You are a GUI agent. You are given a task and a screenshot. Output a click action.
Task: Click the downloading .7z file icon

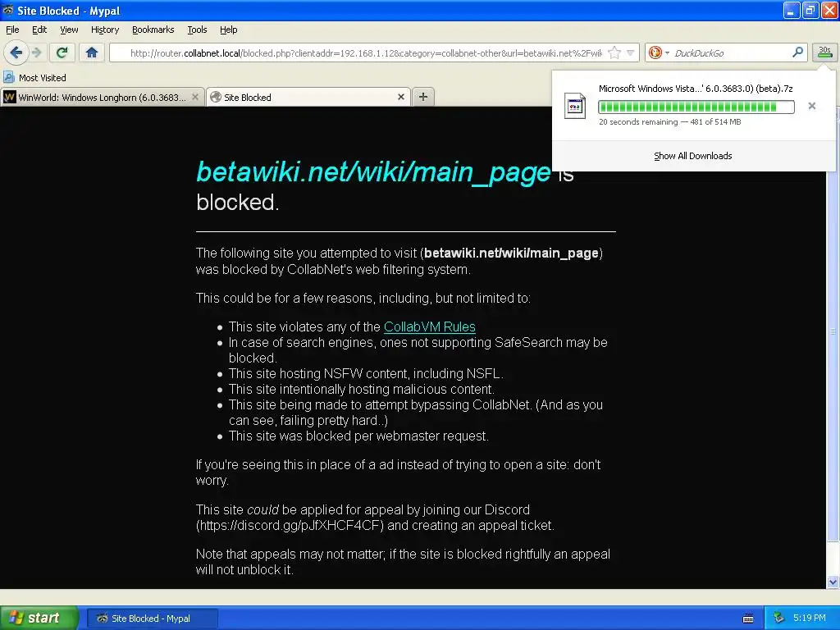coord(575,106)
